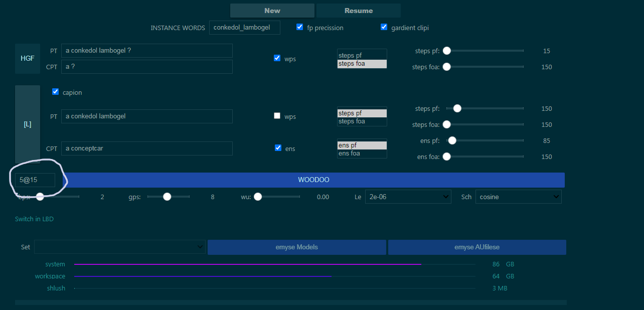Toggle the ens checkbox
Image resolution: width=644 pixels, height=310 pixels.
[x=278, y=148]
